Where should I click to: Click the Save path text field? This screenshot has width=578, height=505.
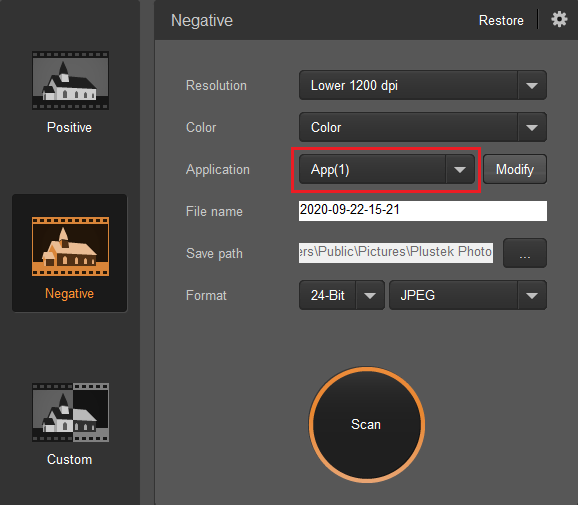point(396,253)
